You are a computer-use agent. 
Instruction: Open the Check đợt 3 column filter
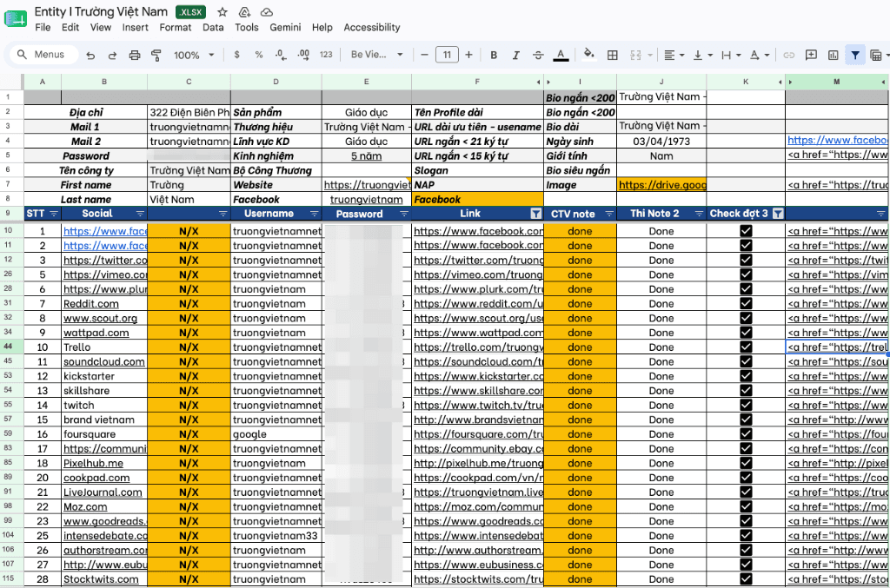[778, 214]
